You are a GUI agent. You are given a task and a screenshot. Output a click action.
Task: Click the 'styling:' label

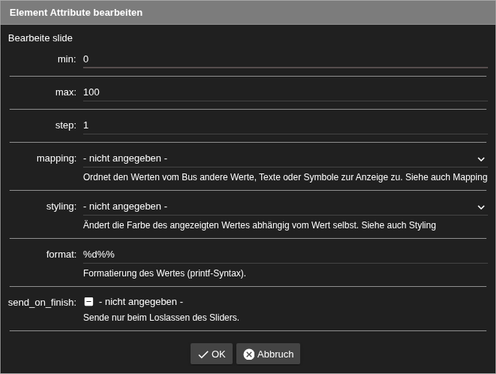pyautogui.click(x=61, y=207)
